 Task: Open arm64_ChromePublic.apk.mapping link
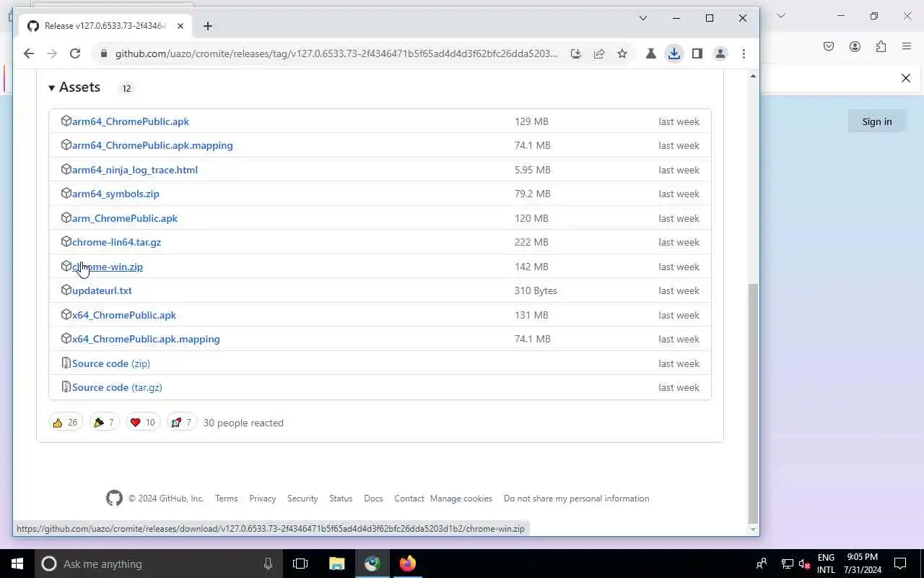152,145
